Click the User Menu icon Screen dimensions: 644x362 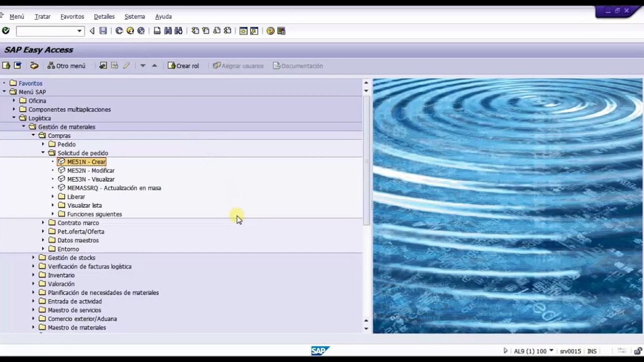pos(6,66)
